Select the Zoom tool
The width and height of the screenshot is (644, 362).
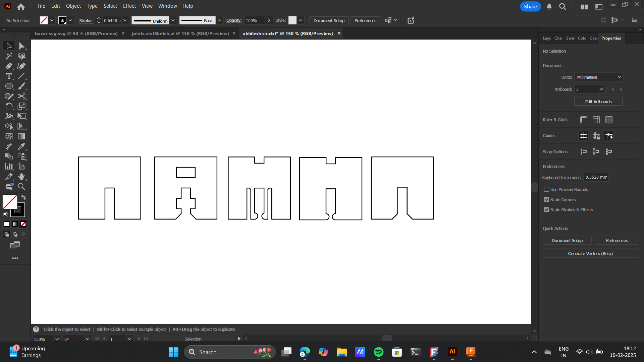[x=22, y=187]
